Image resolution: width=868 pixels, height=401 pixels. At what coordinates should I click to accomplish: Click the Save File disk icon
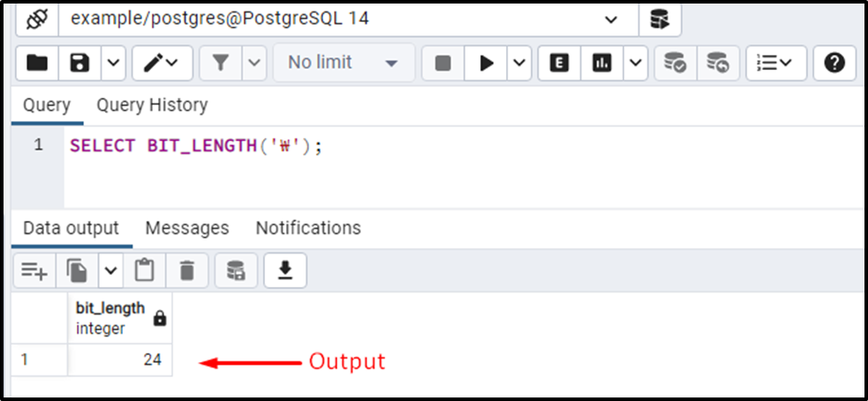[79, 63]
